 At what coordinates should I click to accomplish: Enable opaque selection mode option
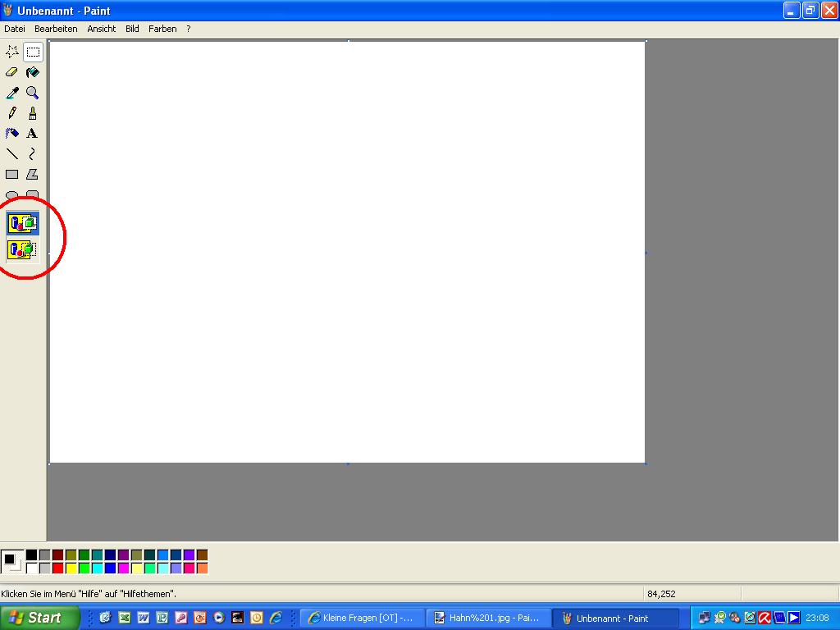click(x=22, y=223)
